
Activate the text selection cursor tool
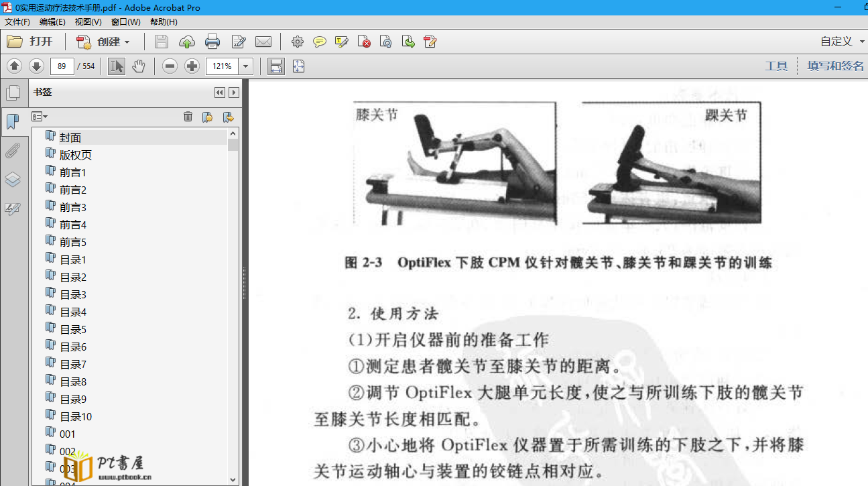click(x=117, y=66)
